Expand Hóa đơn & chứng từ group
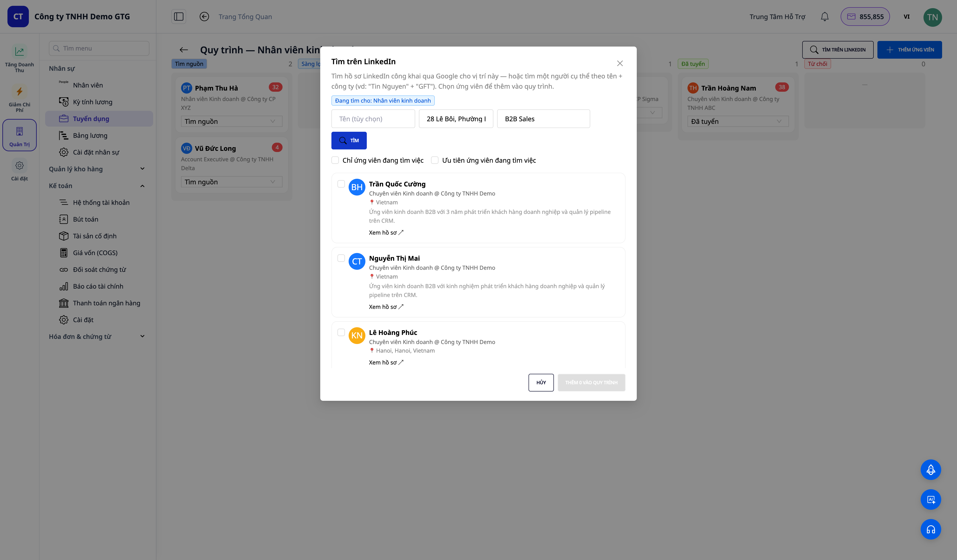This screenshot has width=957, height=560. (x=97, y=336)
